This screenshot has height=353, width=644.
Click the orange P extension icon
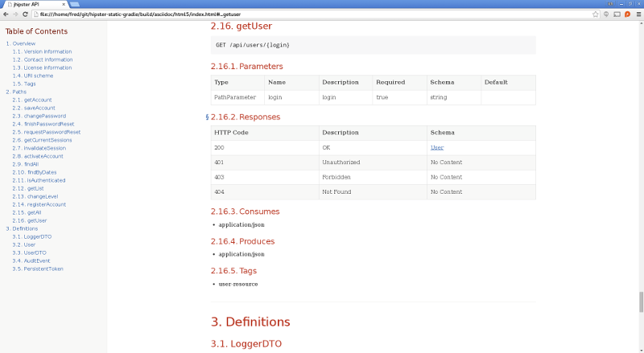tap(626, 14)
